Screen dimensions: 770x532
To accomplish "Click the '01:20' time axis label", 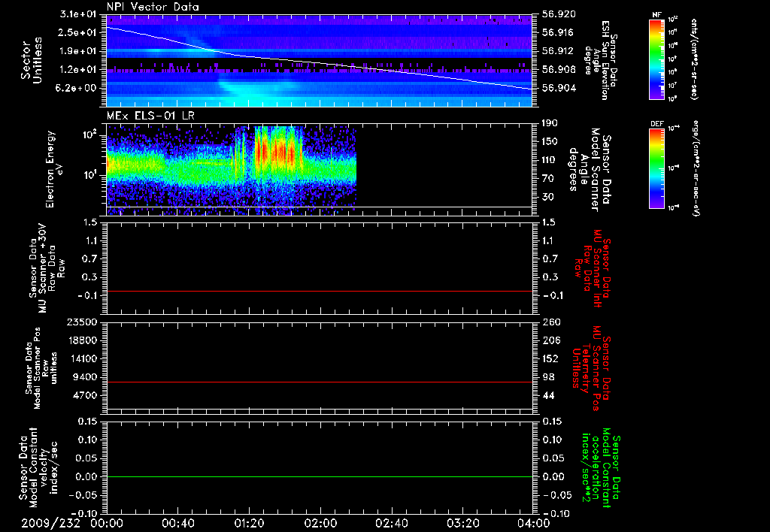I will click(249, 523).
